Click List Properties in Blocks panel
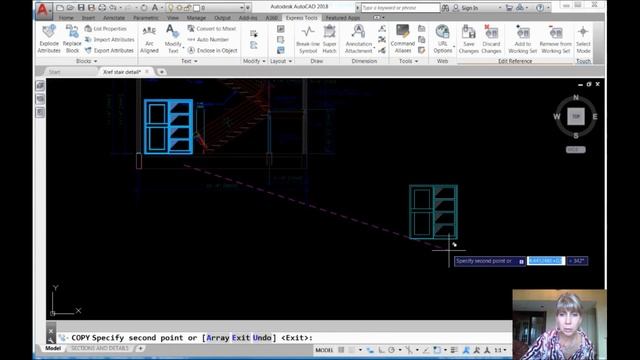The width and height of the screenshot is (640, 360). [106, 29]
